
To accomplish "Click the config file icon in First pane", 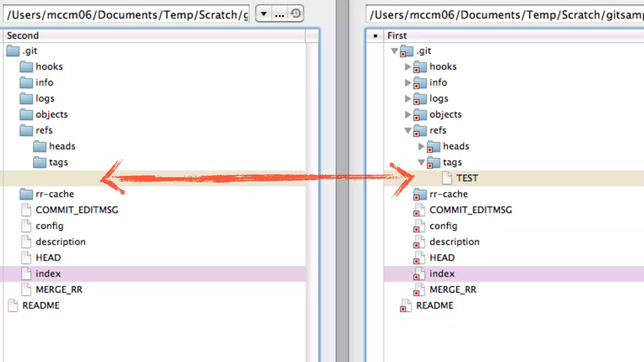I will [419, 226].
